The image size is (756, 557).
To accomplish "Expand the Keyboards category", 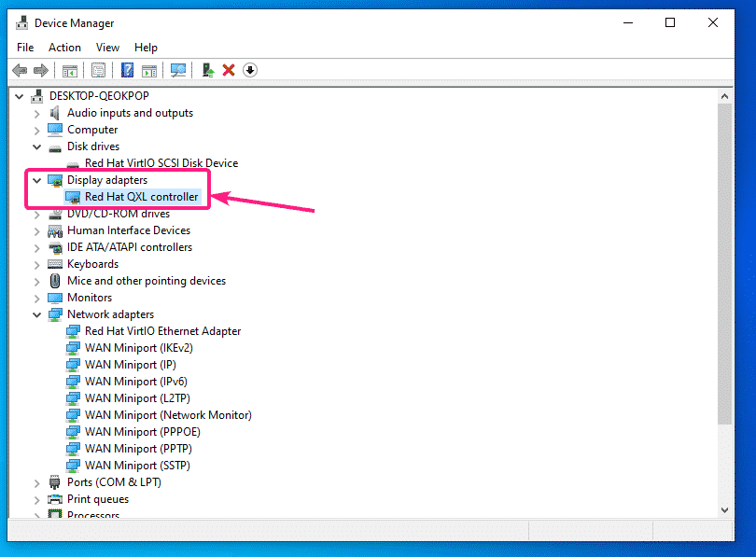I will point(37,265).
